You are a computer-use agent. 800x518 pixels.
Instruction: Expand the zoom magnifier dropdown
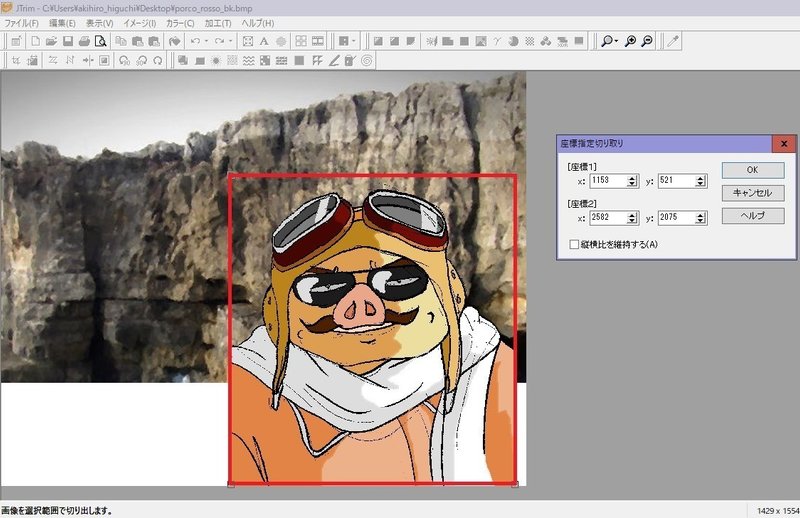[617, 41]
